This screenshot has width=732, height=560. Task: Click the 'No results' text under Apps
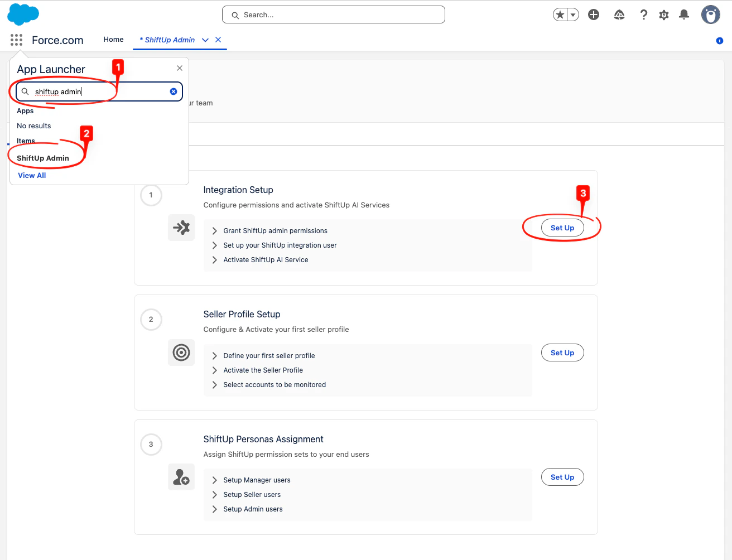tap(34, 126)
